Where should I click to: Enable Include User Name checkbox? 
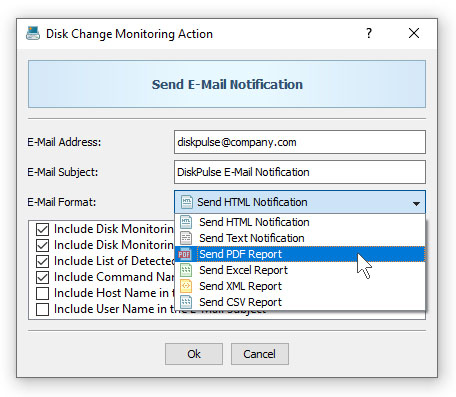tap(42, 309)
